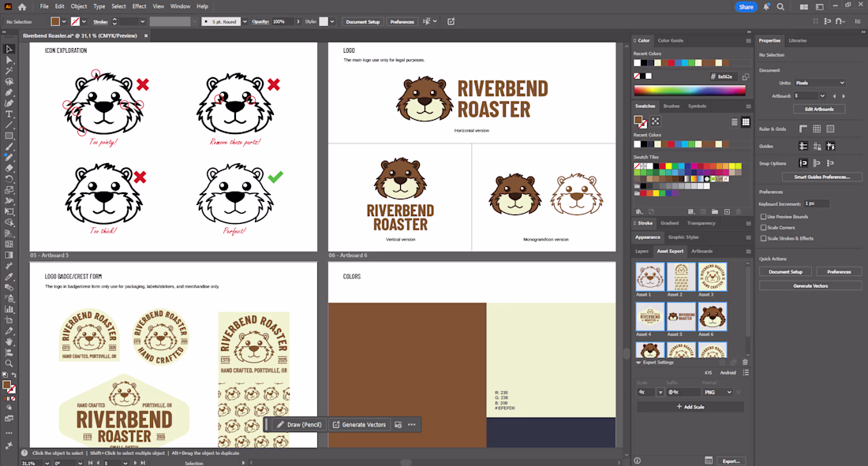This screenshot has height=466, width=868.
Task: Pick the Zoom tool in the toolbar
Action: tap(9, 363)
